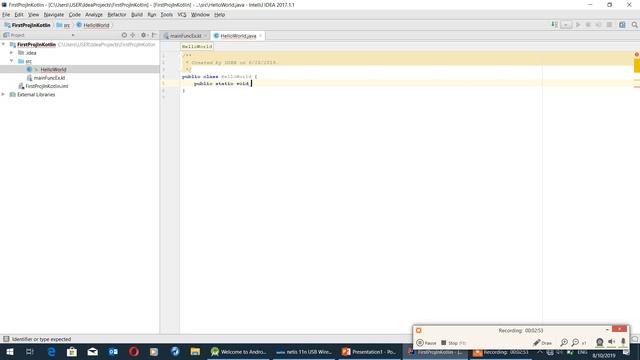Pause the screen recording

426,343
